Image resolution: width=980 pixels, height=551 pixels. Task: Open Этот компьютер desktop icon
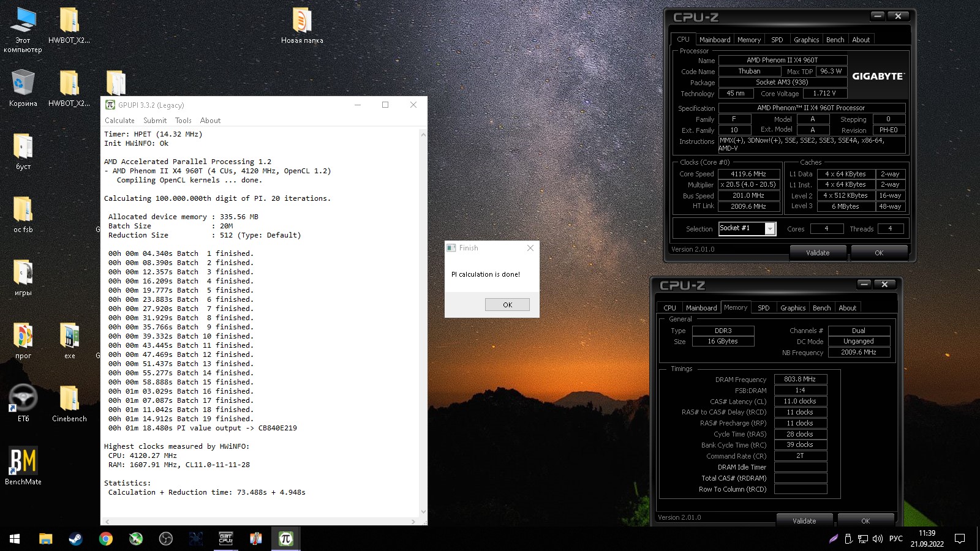pyautogui.click(x=23, y=30)
